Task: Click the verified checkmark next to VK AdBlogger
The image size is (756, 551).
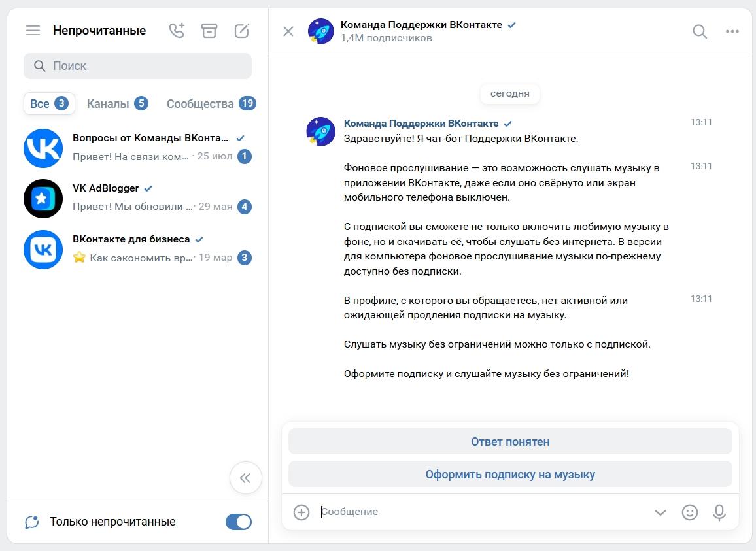Action: click(148, 188)
